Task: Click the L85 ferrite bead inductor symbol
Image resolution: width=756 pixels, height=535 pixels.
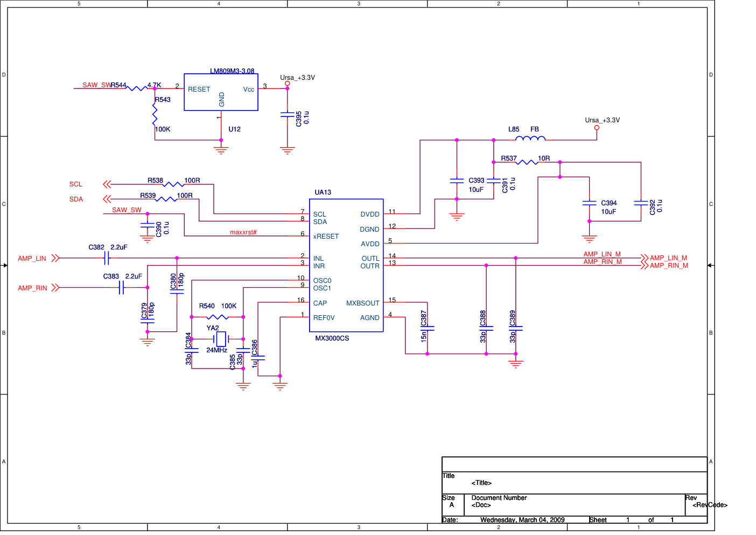Action: [x=530, y=139]
